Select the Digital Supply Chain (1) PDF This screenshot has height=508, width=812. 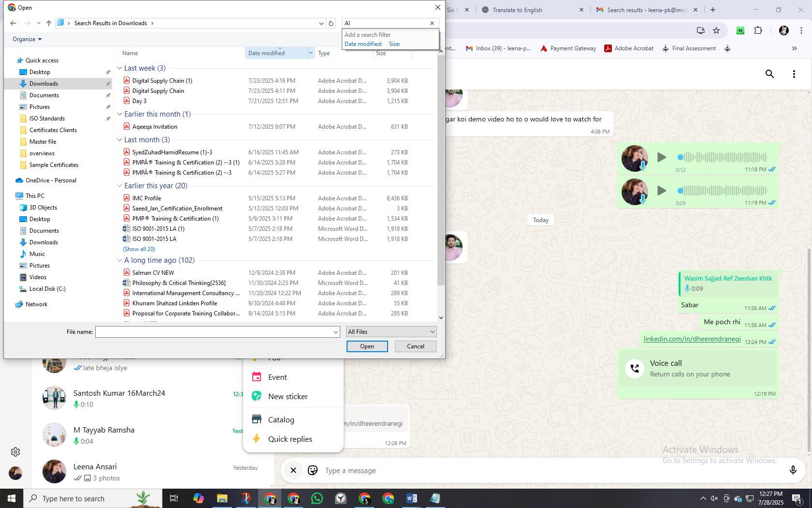click(162, 81)
